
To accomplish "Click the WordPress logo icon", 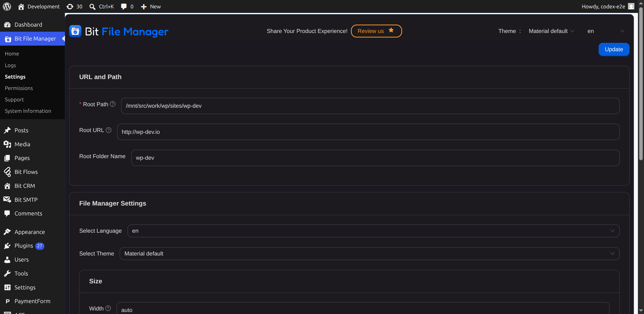I will tap(7, 7).
